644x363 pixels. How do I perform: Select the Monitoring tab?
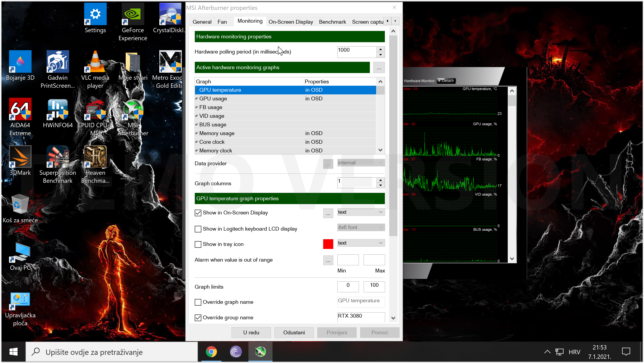tap(250, 21)
